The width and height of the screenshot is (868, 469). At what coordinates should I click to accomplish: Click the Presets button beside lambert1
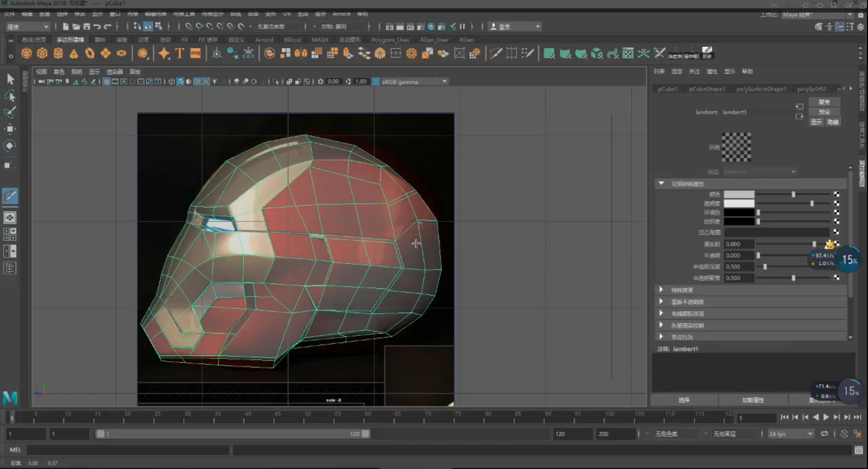[x=824, y=112]
